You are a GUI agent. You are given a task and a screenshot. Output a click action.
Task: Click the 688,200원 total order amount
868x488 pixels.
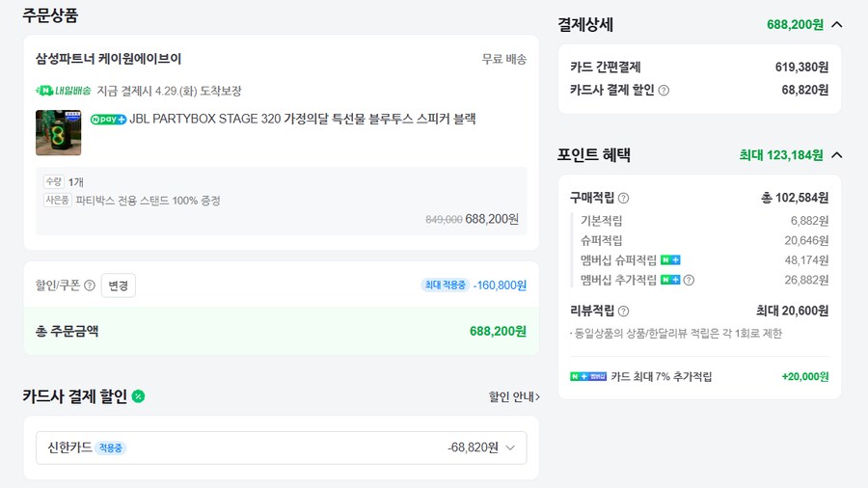(498, 331)
